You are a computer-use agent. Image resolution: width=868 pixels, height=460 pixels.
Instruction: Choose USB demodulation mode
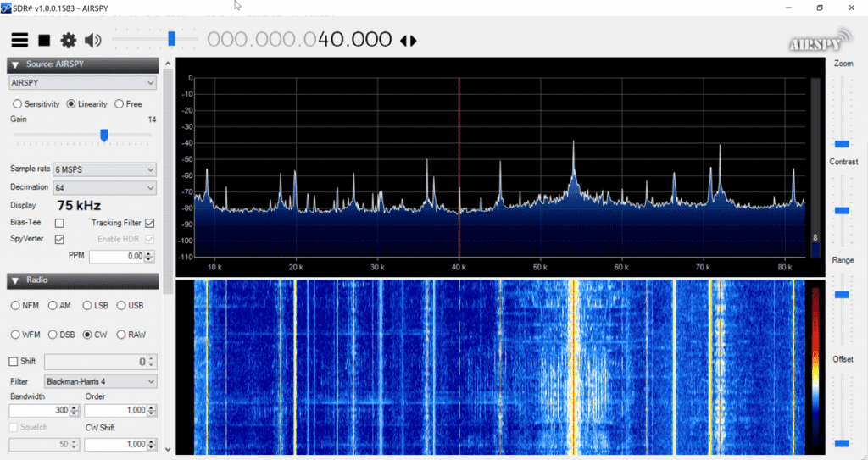point(121,305)
